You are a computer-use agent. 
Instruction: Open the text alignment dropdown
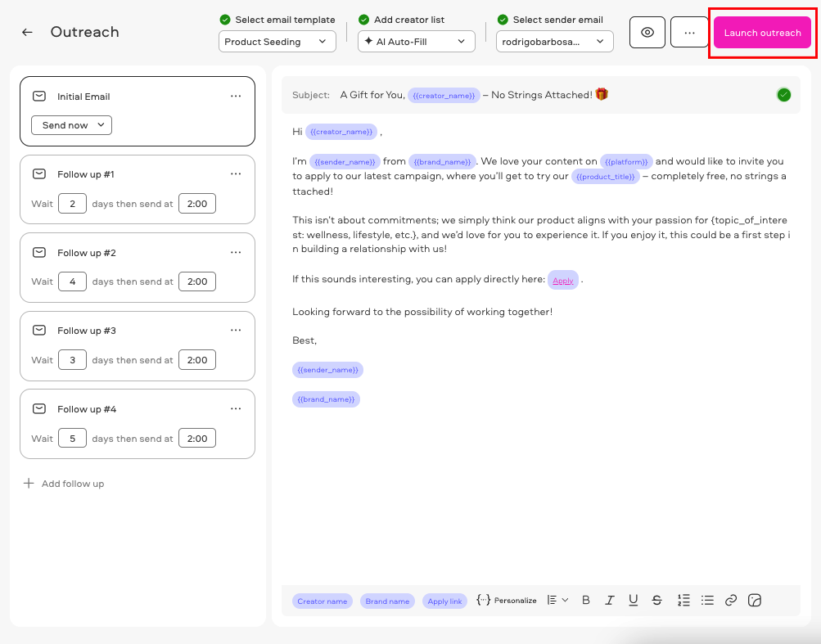pos(557,600)
